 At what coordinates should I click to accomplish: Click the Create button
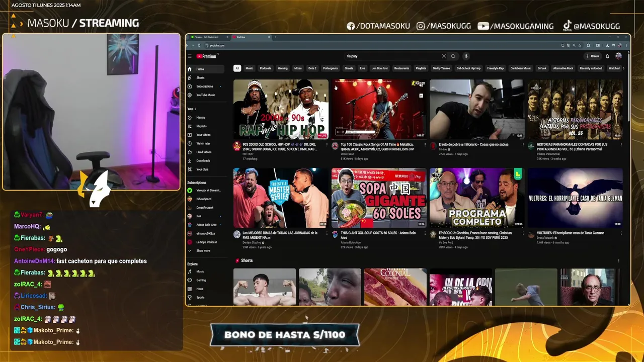pos(592,56)
